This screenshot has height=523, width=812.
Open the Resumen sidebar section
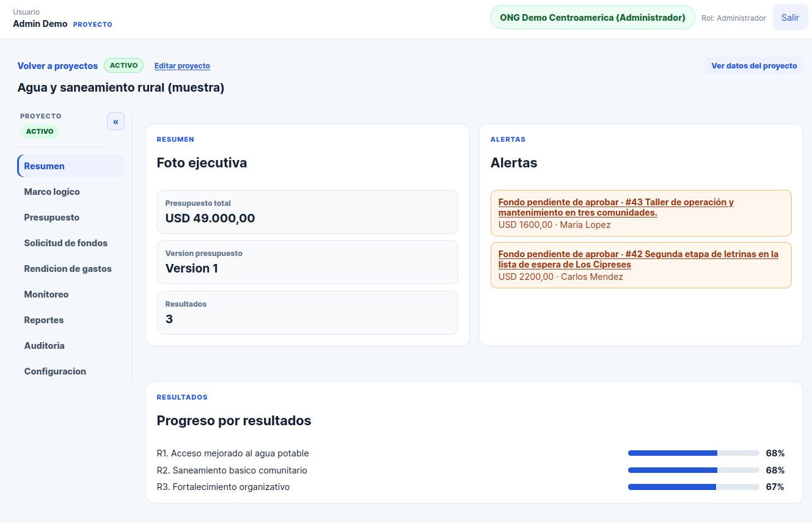(71, 166)
